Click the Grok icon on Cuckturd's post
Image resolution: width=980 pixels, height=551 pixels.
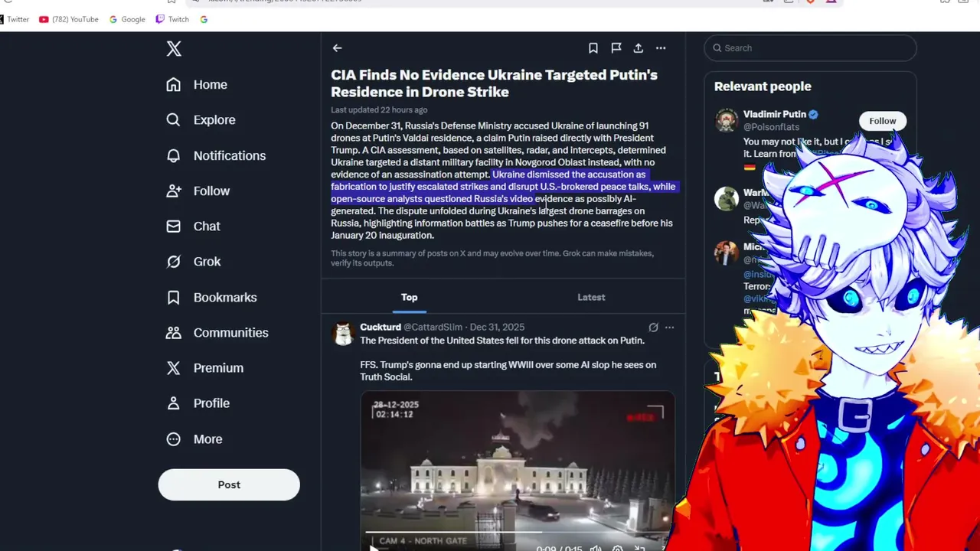[653, 328]
